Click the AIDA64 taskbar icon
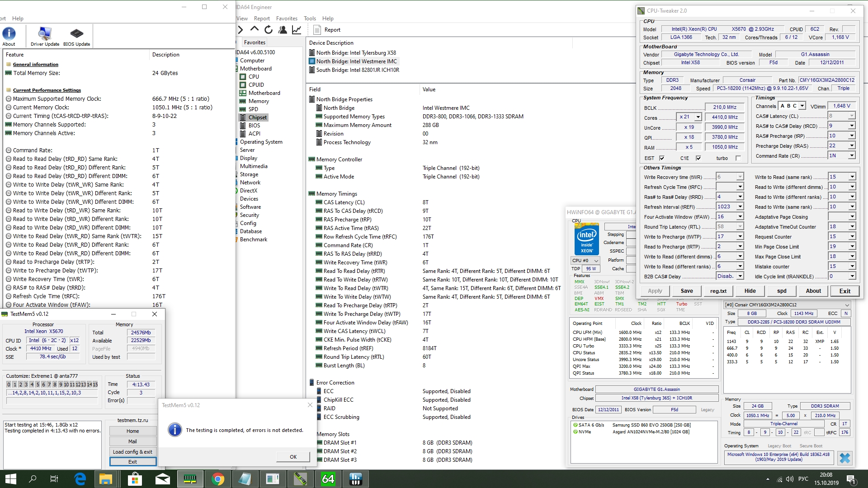This screenshot has width=868, height=488. coord(328,479)
